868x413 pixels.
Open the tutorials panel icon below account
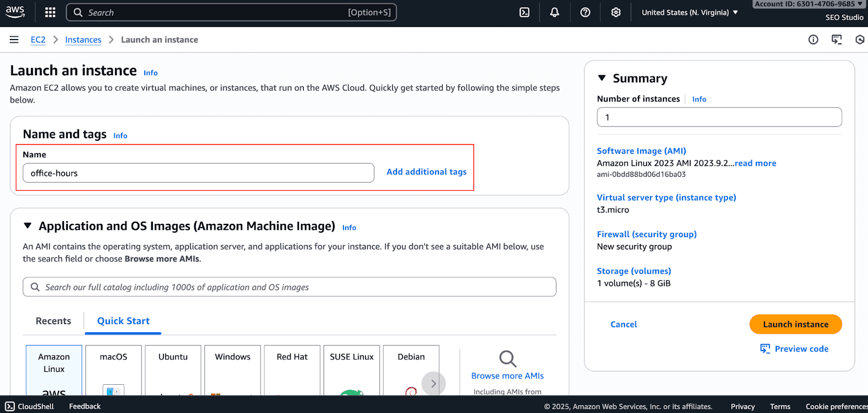tap(837, 40)
